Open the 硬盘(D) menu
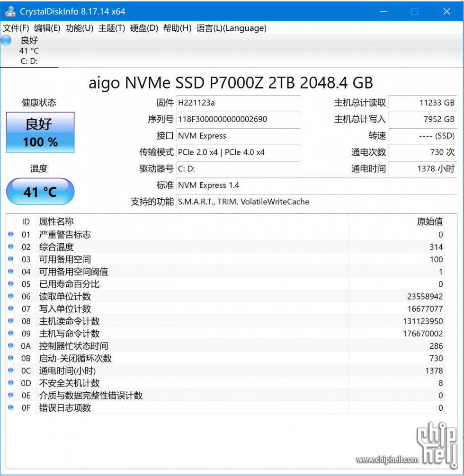This screenshot has height=476, width=464. coord(144,28)
